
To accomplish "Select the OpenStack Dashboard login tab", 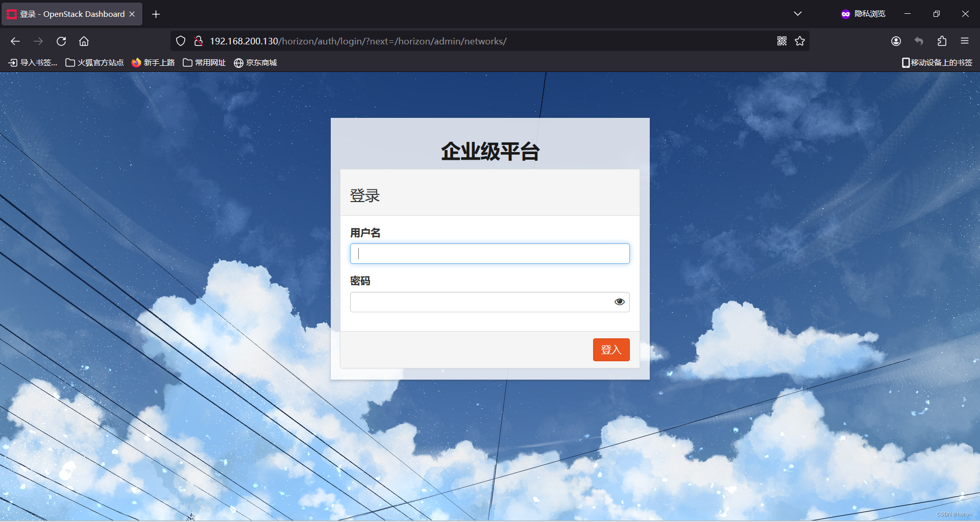I will [x=66, y=14].
